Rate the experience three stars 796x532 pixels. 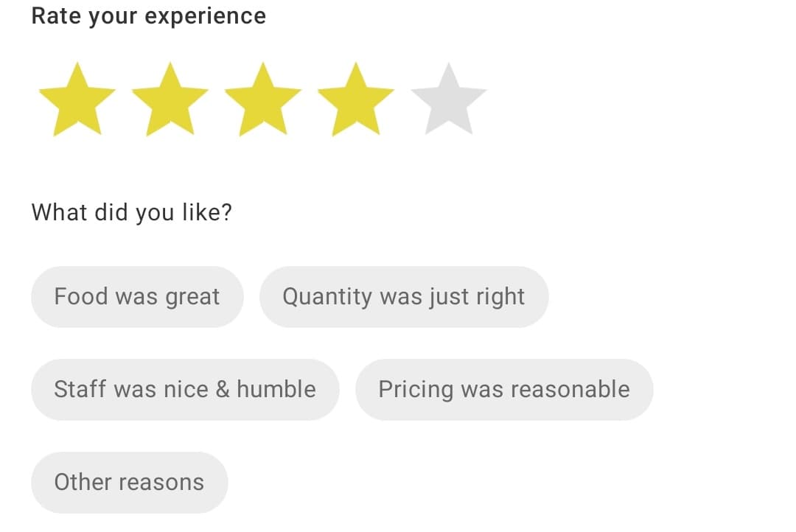tap(263, 100)
